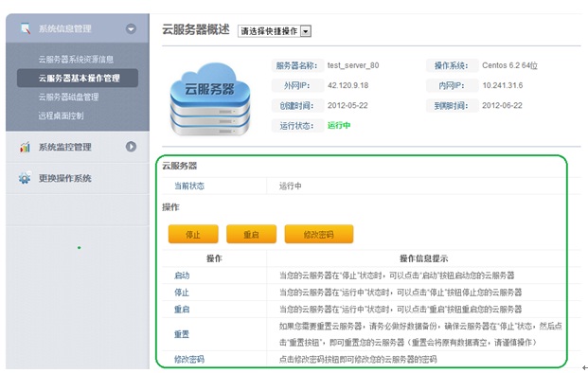This screenshot has width=588, height=373.
Task: Click the 系统监控管理 chart icon
Action: click(25, 147)
